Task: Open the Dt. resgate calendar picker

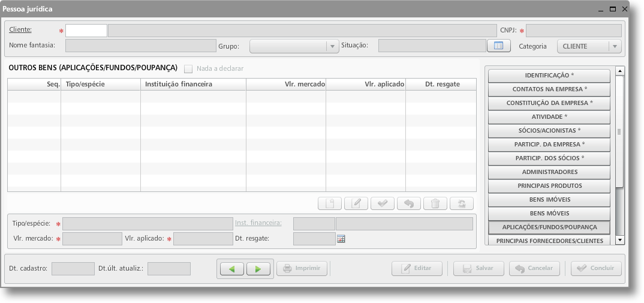Action: point(341,238)
